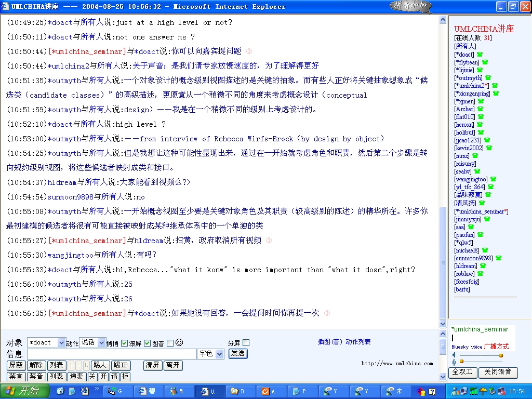Viewport: 532px width, 399px height.
Task: Click the 踢IP button
Action: 121,365
